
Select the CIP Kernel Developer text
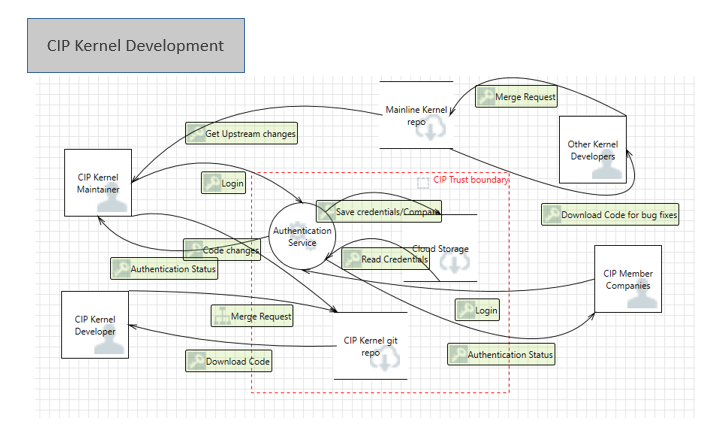(95, 325)
